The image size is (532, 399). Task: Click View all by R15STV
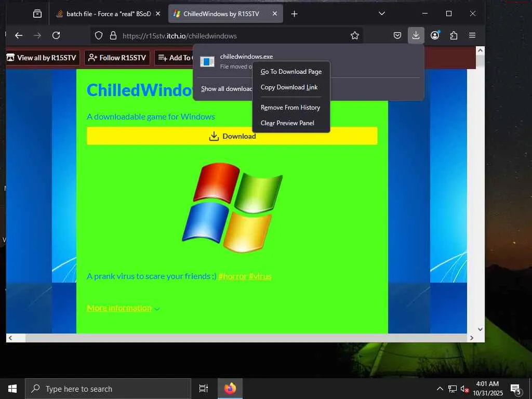[43, 58]
